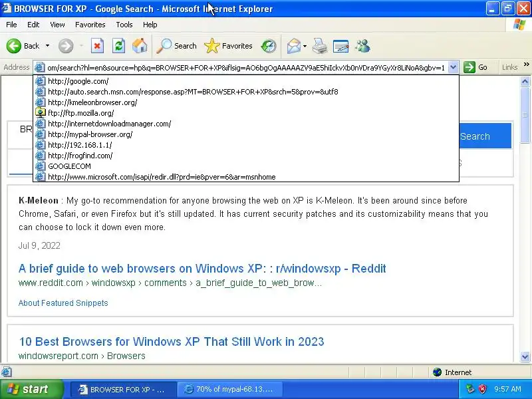Open the Reddit brief guide link

[202, 269]
